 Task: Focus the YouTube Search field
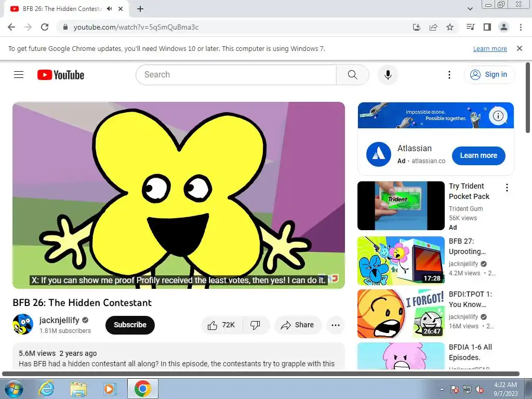[x=236, y=75]
